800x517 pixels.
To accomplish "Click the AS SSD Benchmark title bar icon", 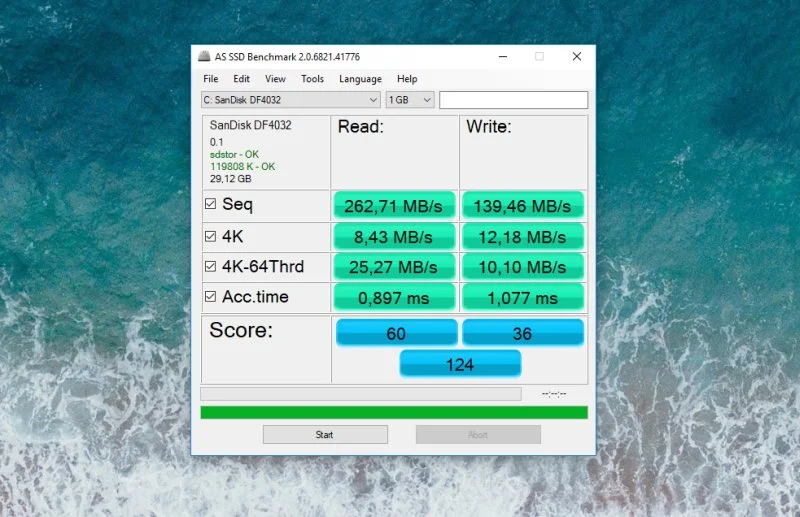I will click(x=204, y=57).
